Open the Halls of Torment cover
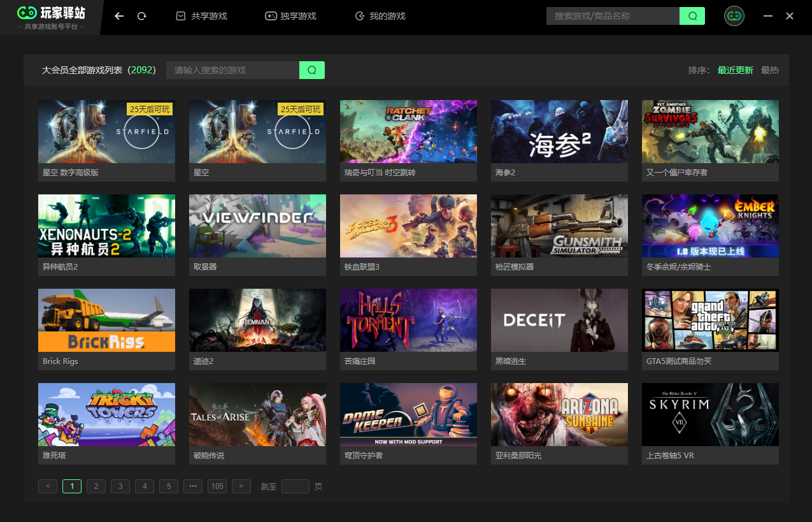The height and width of the screenshot is (522, 812). (408, 320)
